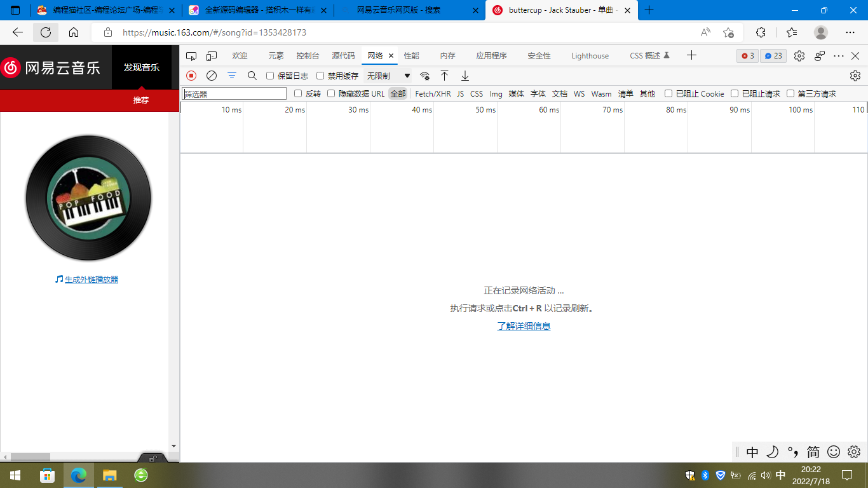This screenshot has width=868, height=488.
Task: Open network search with magnifier icon
Action: click(252, 76)
